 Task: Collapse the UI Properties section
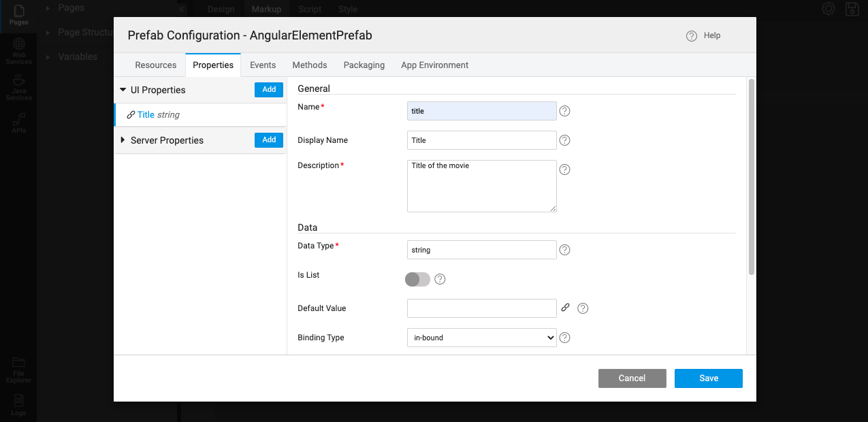[123, 90]
